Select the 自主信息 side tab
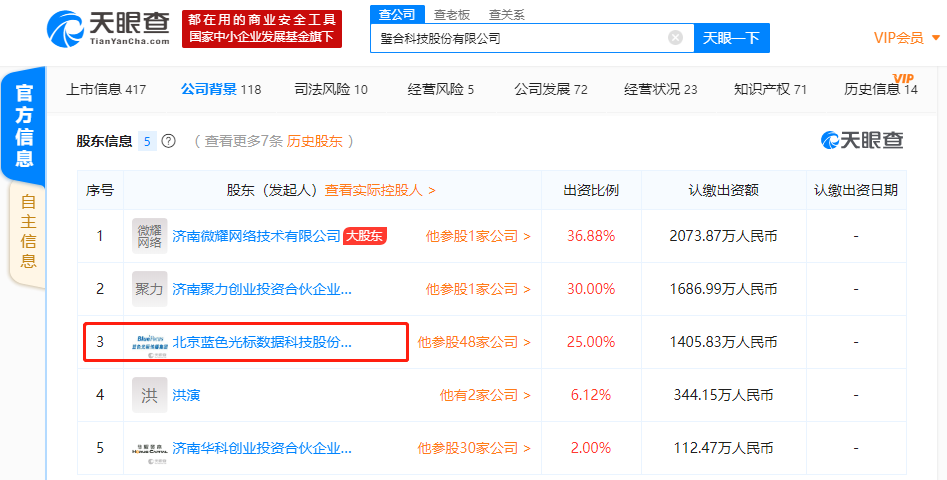947x480 pixels. tap(28, 231)
